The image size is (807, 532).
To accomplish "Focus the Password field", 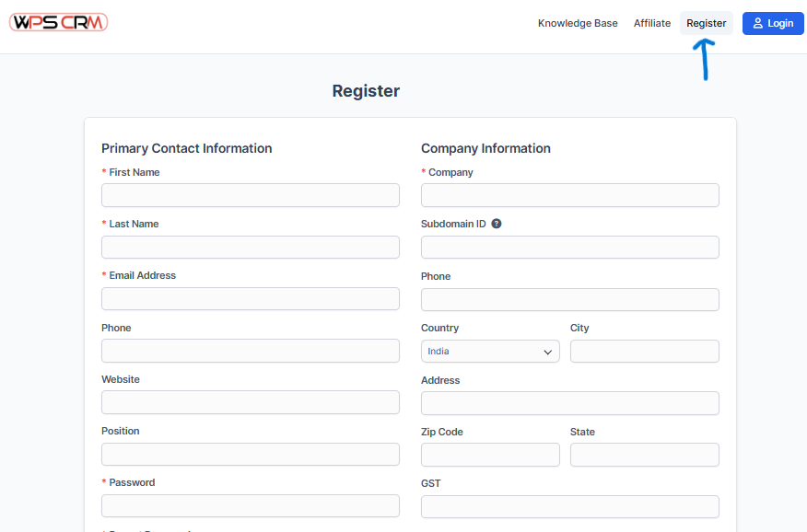I will click(251, 505).
